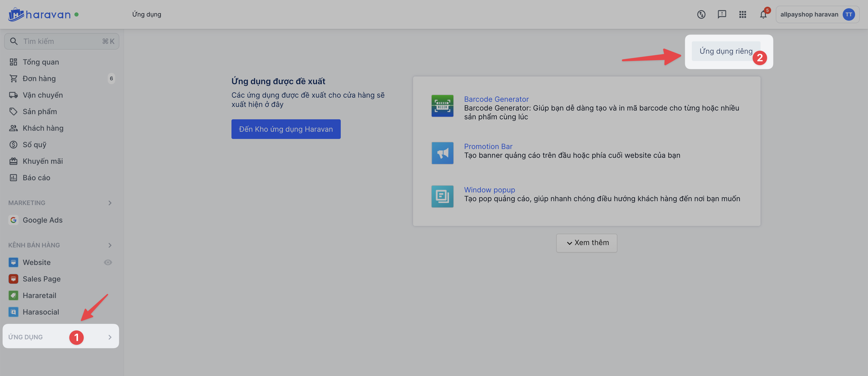This screenshot has width=868, height=376.
Task: Click the Sales Page channel icon
Action: click(13, 279)
